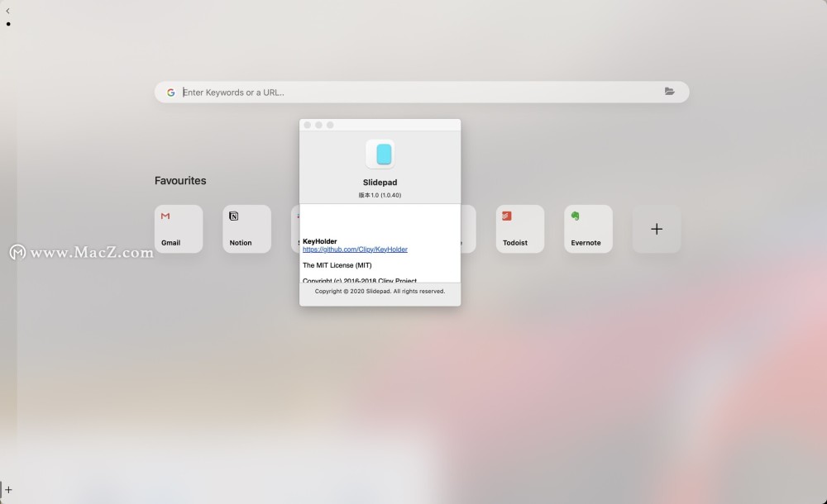Add a new favourite with plus tile
The width and height of the screenshot is (827, 504).
pos(657,229)
